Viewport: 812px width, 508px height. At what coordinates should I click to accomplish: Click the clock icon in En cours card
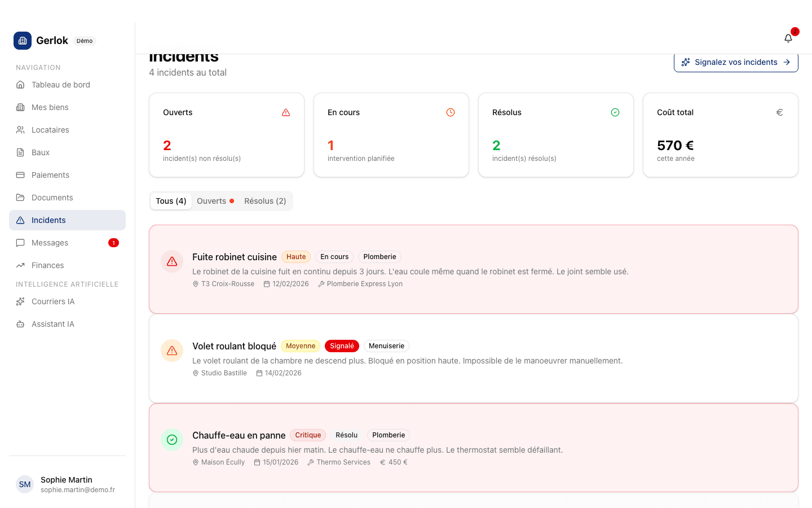pyautogui.click(x=451, y=112)
